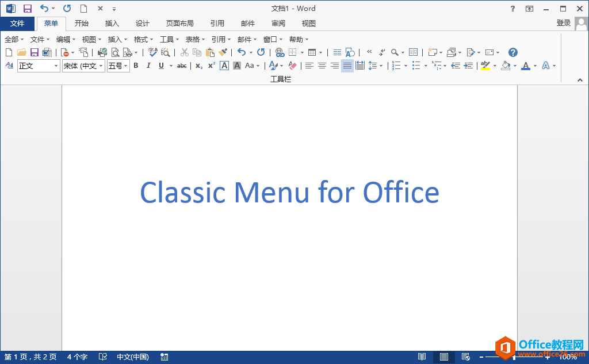589x364 pixels.
Task: Click the 中文(中国) language indicator
Action: coord(133,357)
